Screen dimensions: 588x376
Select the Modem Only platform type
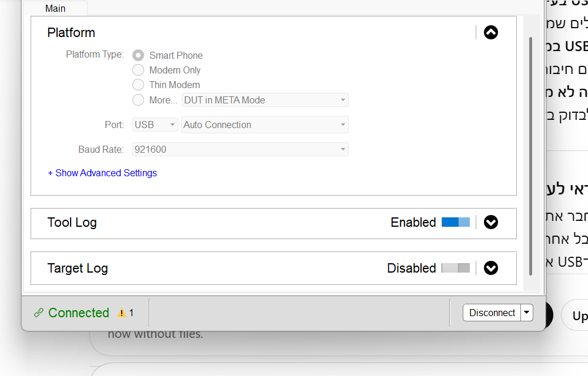click(x=138, y=70)
